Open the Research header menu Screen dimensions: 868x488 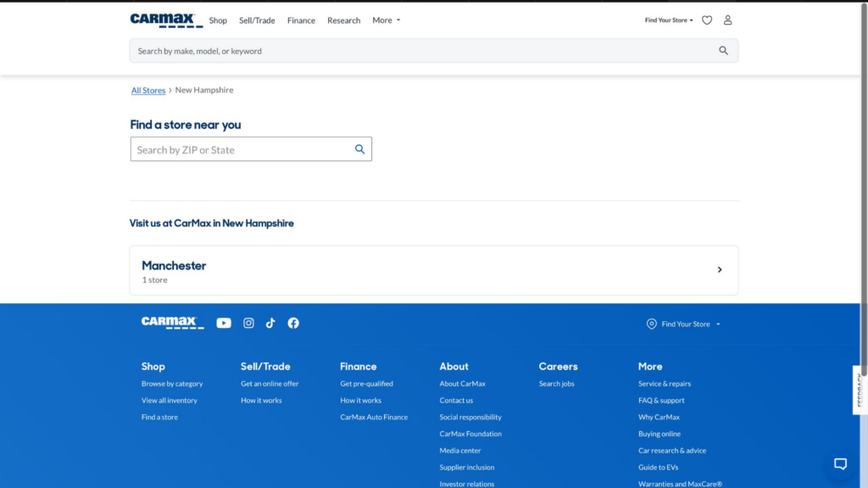pyautogui.click(x=344, y=20)
